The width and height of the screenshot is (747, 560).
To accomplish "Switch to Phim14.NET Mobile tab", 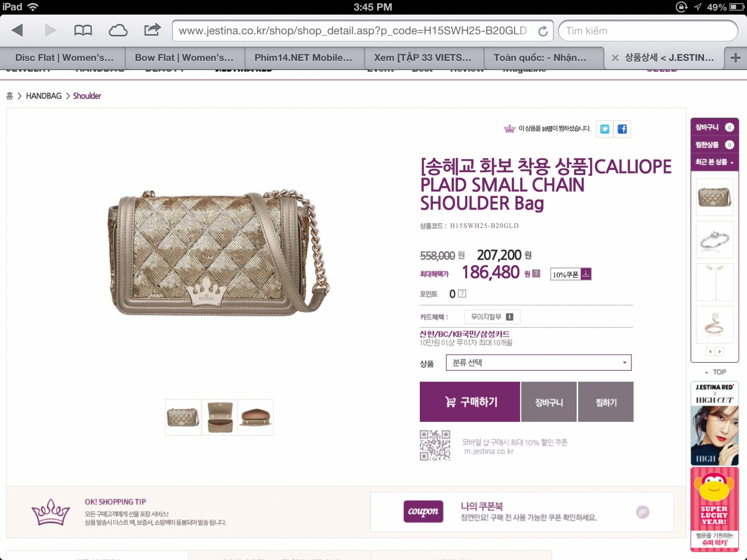I will point(304,58).
